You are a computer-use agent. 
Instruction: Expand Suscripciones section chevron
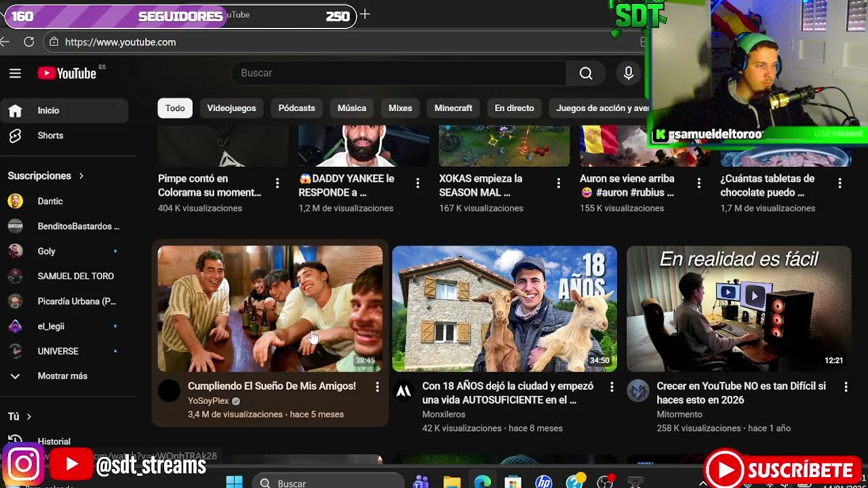click(81, 176)
